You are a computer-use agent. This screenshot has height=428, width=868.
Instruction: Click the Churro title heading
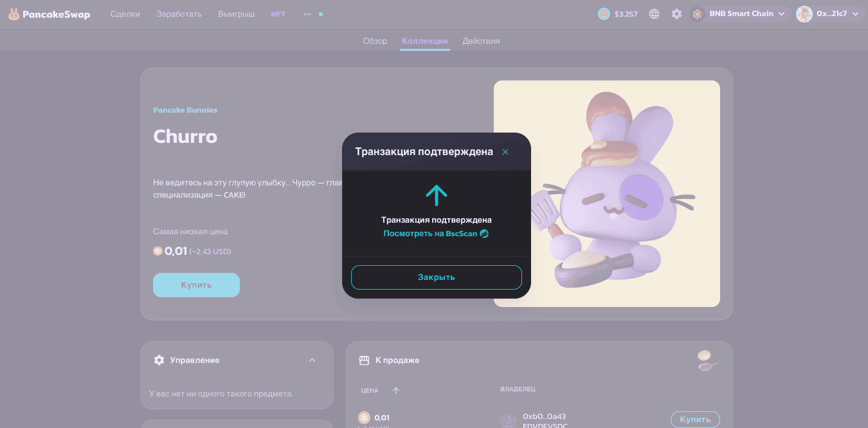(x=185, y=136)
